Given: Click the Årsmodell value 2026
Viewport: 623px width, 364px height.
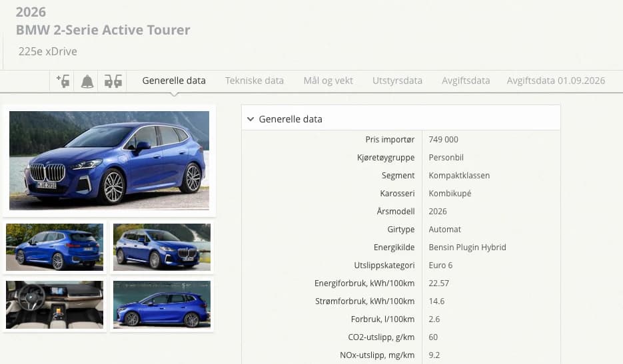Looking at the screenshot, I should (438, 212).
